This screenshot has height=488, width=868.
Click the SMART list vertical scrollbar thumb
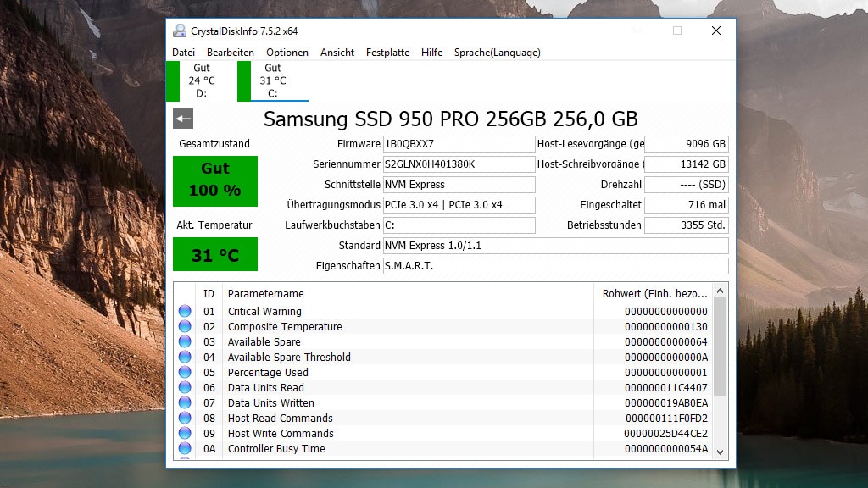tap(721, 347)
